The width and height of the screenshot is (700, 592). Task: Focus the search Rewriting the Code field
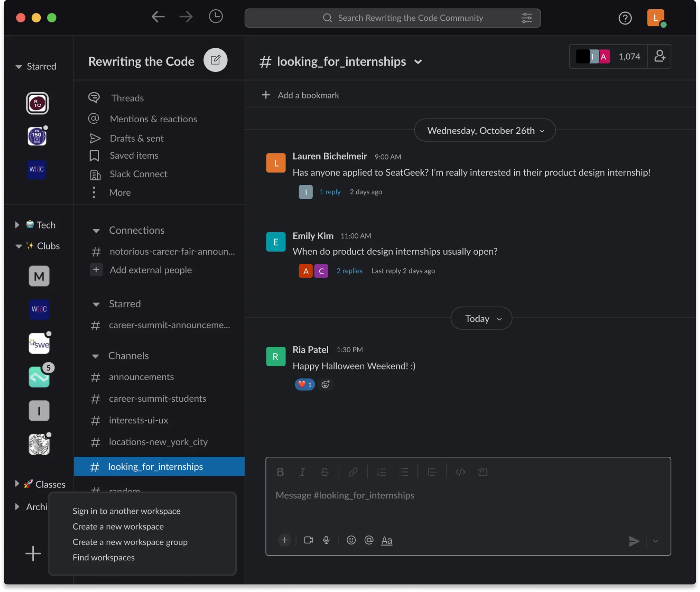393,18
